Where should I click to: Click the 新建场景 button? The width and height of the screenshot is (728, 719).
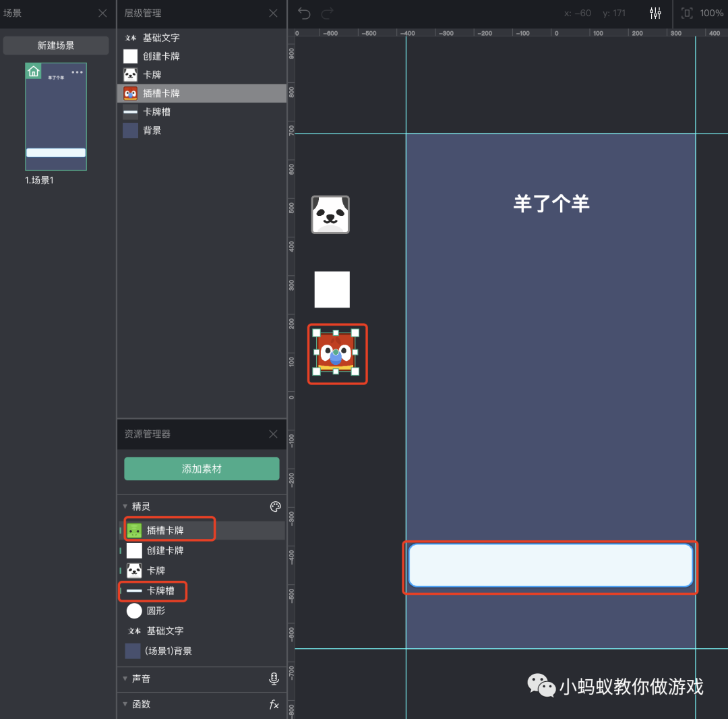click(x=56, y=45)
